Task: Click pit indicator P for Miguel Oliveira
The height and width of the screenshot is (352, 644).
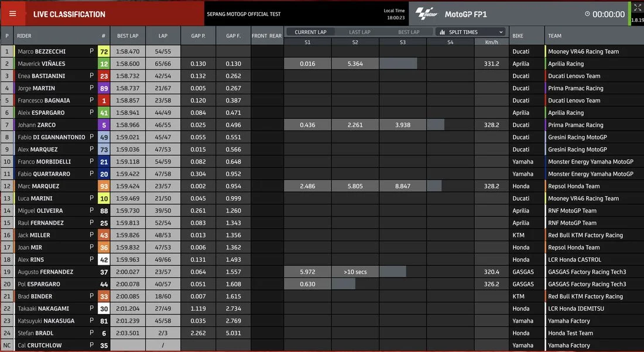Action: pyautogui.click(x=91, y=210)
